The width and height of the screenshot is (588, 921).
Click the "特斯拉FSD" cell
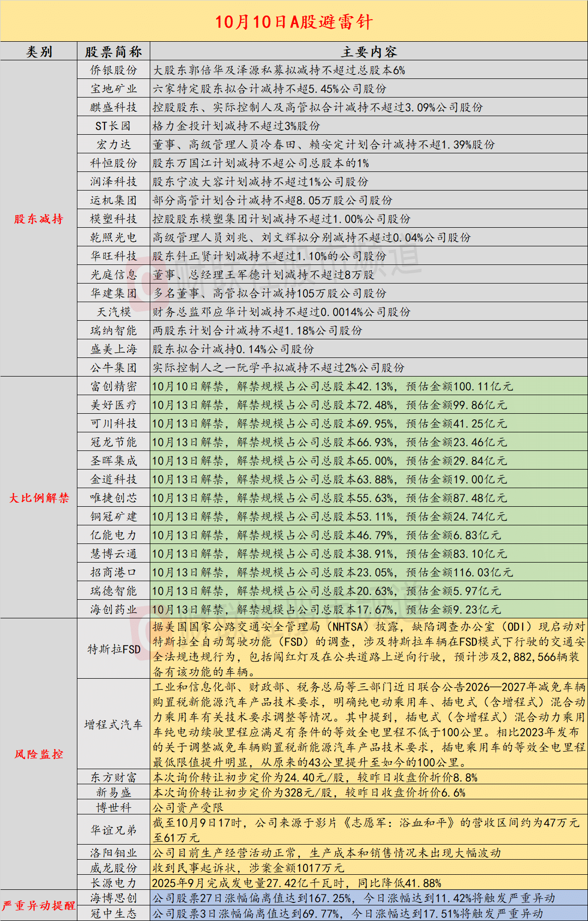(x=114, y=649)
